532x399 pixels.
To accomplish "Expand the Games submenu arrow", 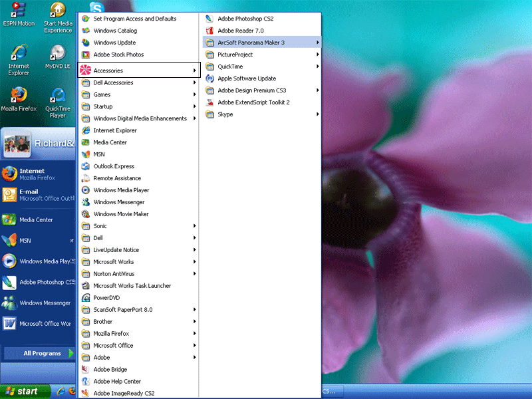I will pyautogui.click(x=194, y=94).
